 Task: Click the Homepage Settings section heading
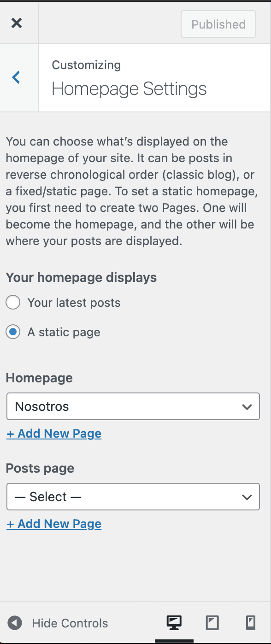(129, 88)
